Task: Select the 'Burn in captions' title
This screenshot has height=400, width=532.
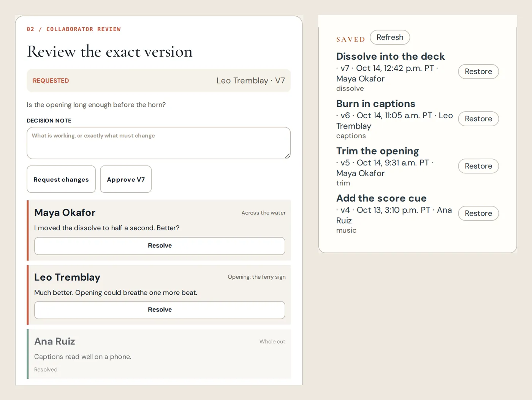Action: click(x=376, y=104)
